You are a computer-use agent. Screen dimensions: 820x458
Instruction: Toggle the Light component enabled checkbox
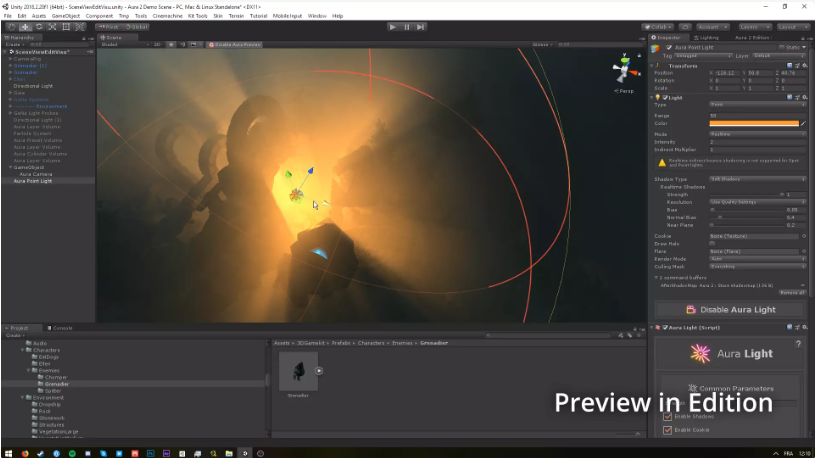665,98
